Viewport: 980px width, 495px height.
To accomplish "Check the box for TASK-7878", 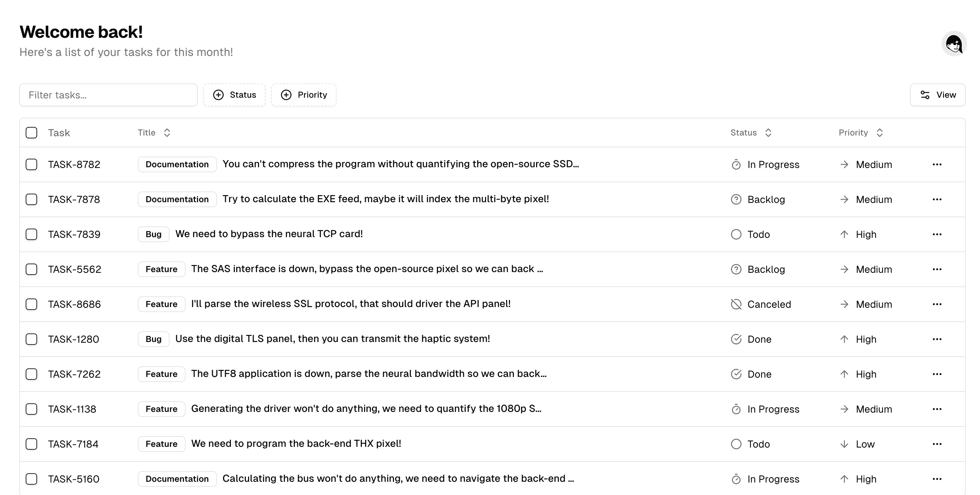I will click(31, 199).
